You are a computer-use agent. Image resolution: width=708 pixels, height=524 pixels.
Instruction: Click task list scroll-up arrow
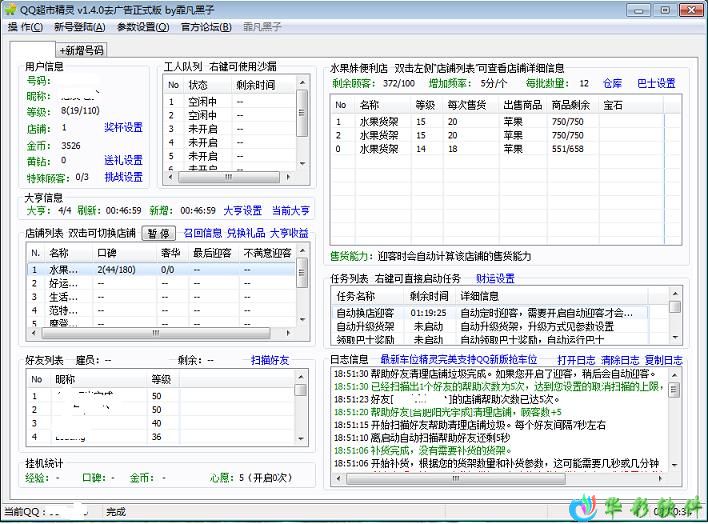(x=675, y=294)
